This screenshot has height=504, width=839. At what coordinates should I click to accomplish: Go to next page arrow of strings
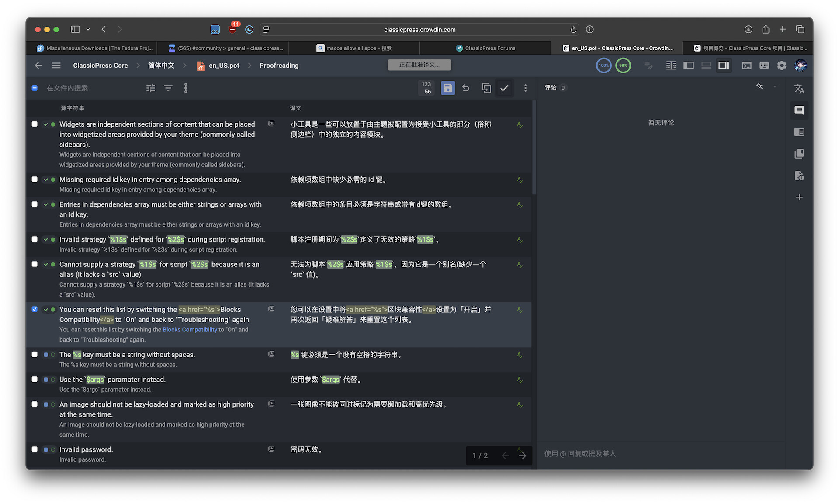coord(523,456)
